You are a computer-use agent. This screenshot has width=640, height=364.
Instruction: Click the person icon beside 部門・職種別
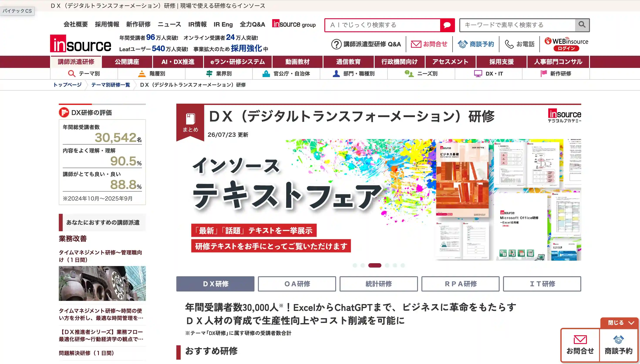(336, 74)
